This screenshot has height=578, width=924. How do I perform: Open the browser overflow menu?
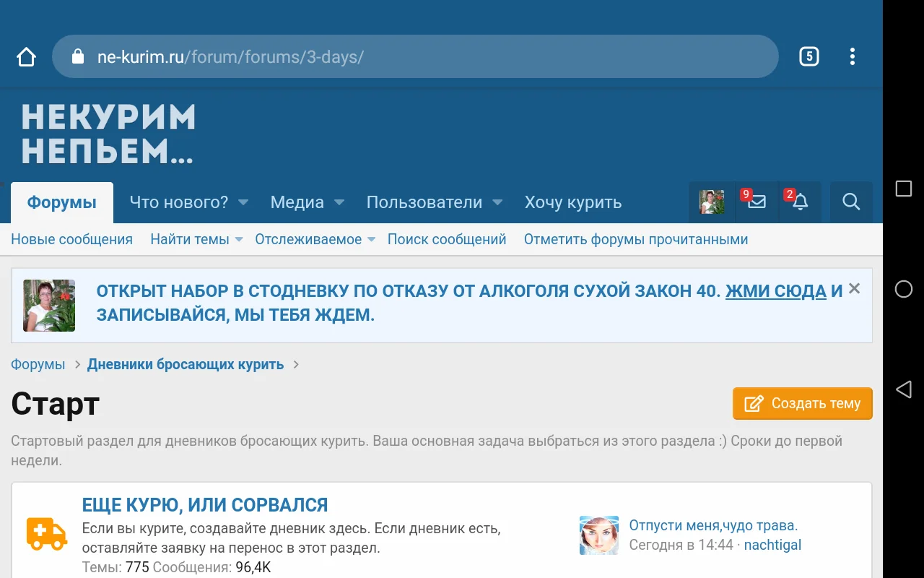click(x=853, y=56)
